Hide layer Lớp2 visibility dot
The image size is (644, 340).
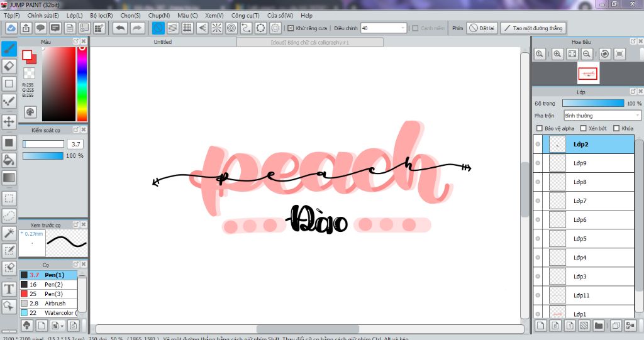[x=538, y=144]
